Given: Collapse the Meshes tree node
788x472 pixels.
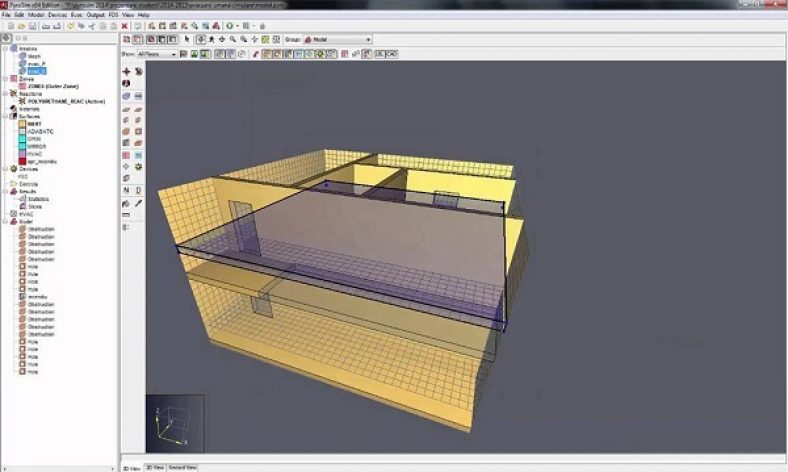Looking at the screenshot, I should (6, 49).
